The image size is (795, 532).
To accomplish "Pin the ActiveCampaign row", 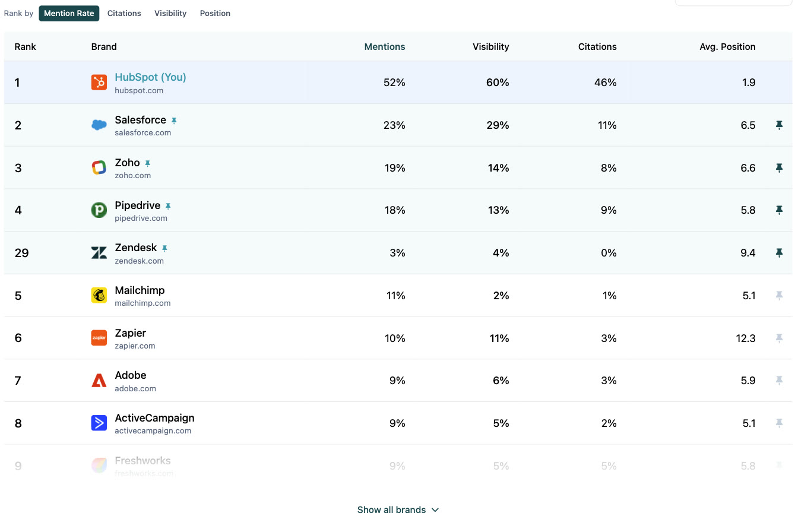I will click(x=780, y=423).
